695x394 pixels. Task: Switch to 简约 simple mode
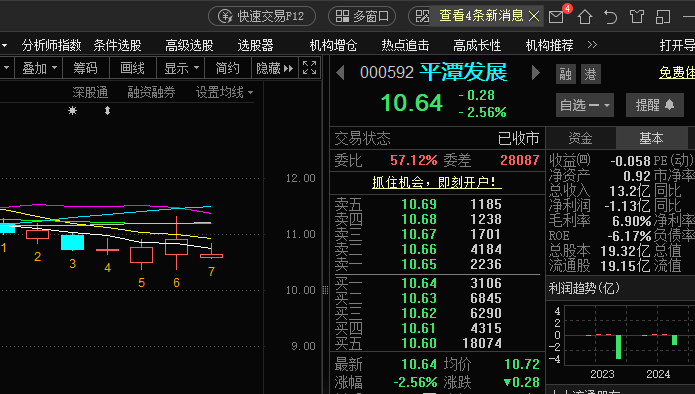pyautogui.click(x=227, y=68)
